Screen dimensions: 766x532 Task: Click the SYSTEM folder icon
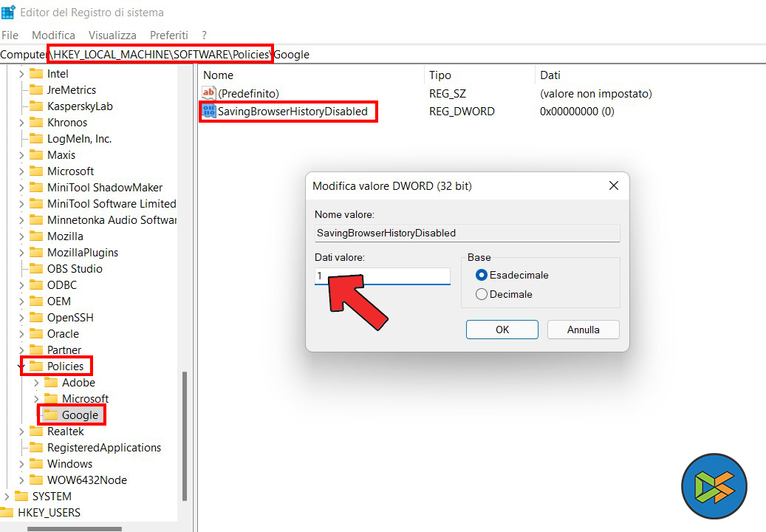coord(21,497)
